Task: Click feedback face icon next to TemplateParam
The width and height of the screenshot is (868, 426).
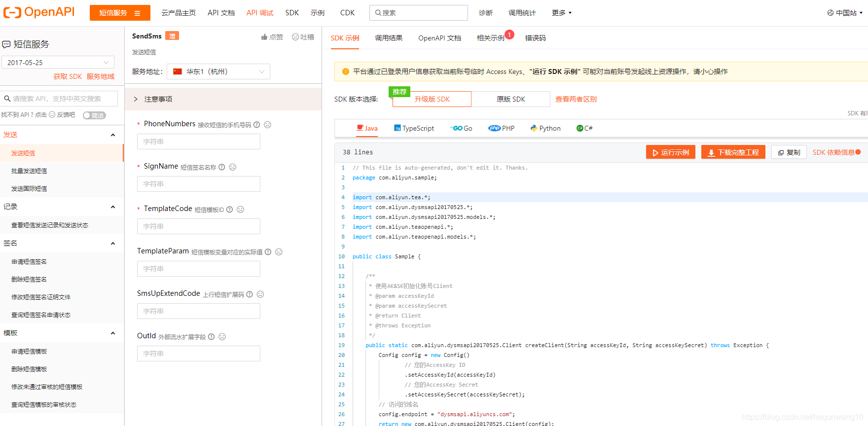Action: coord(279,252)
